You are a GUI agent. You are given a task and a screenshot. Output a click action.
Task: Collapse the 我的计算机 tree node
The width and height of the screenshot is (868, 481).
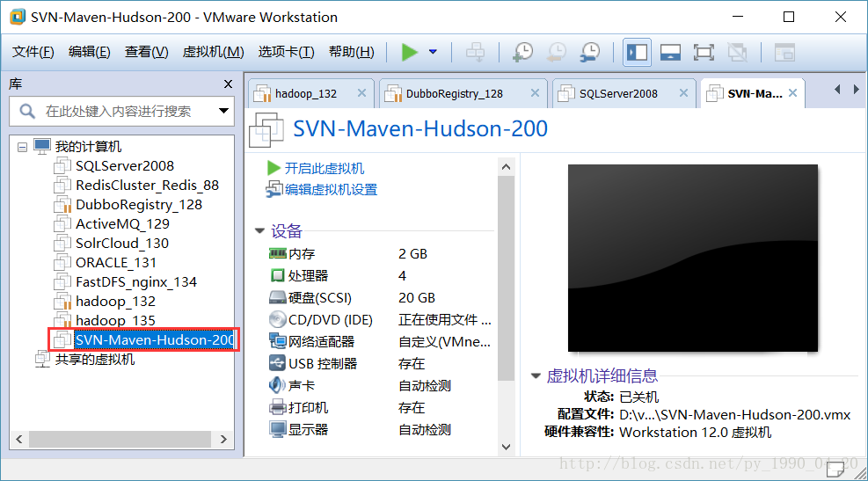[x=22, y=147]
